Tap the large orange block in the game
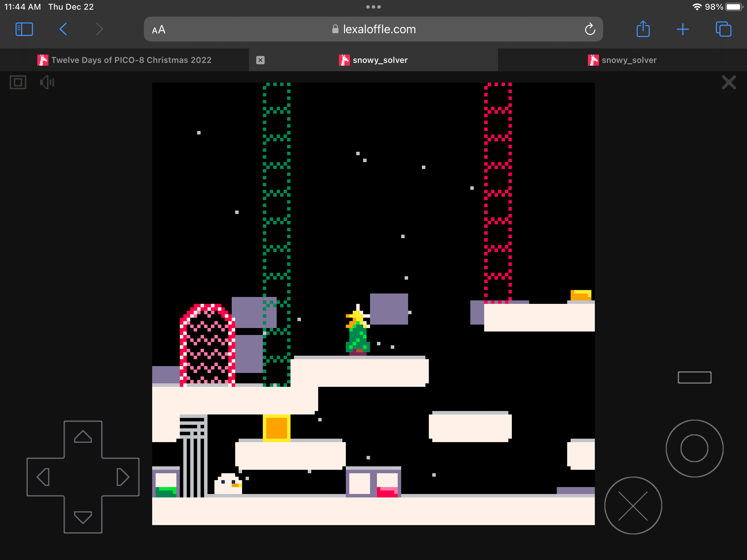The height and width of the screenshot is (560, 747). point(277,428)
